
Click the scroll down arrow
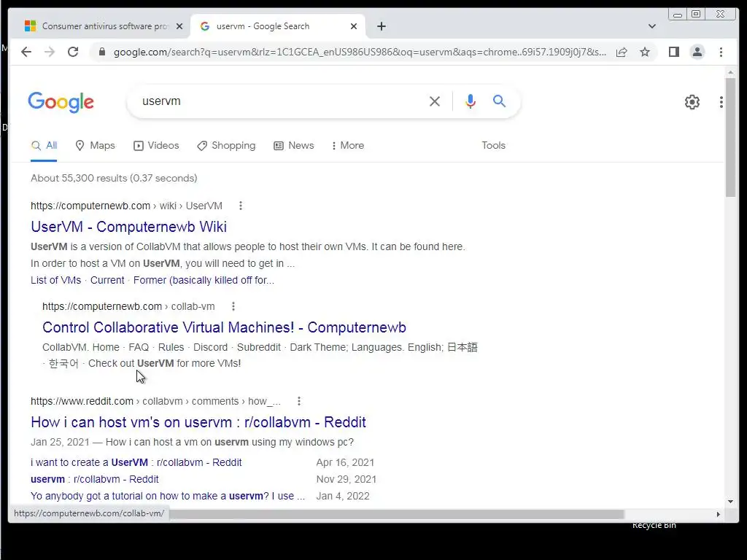point(730,502)
